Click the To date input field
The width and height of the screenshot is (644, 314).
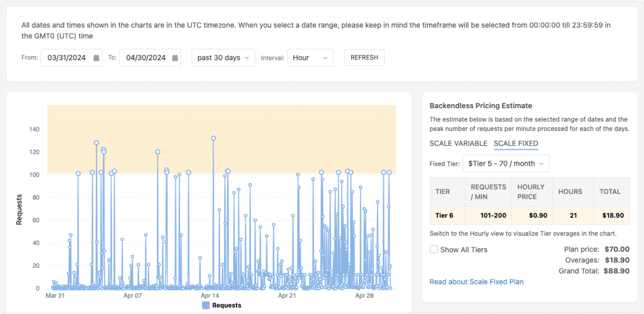tap(146, 58)
